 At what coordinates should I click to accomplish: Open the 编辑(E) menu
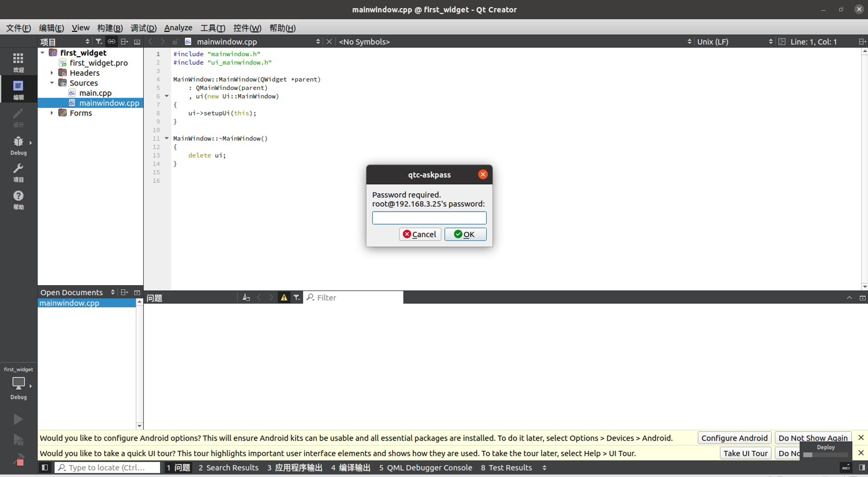pos(51,28)
